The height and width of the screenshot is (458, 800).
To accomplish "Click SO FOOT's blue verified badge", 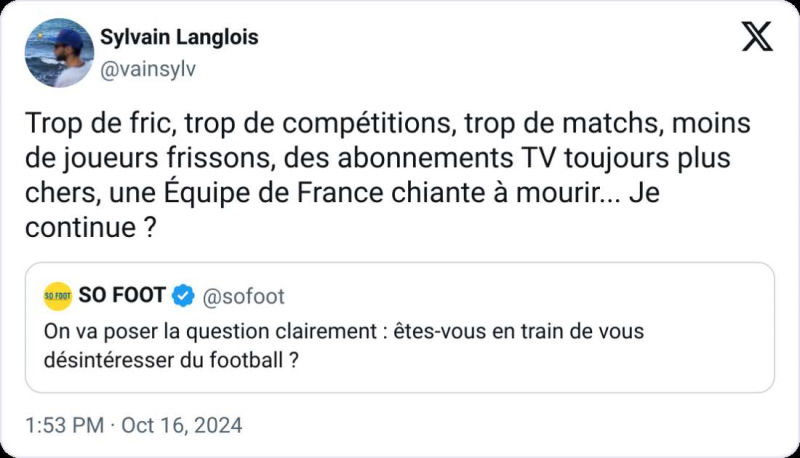I will pos(183,296).
